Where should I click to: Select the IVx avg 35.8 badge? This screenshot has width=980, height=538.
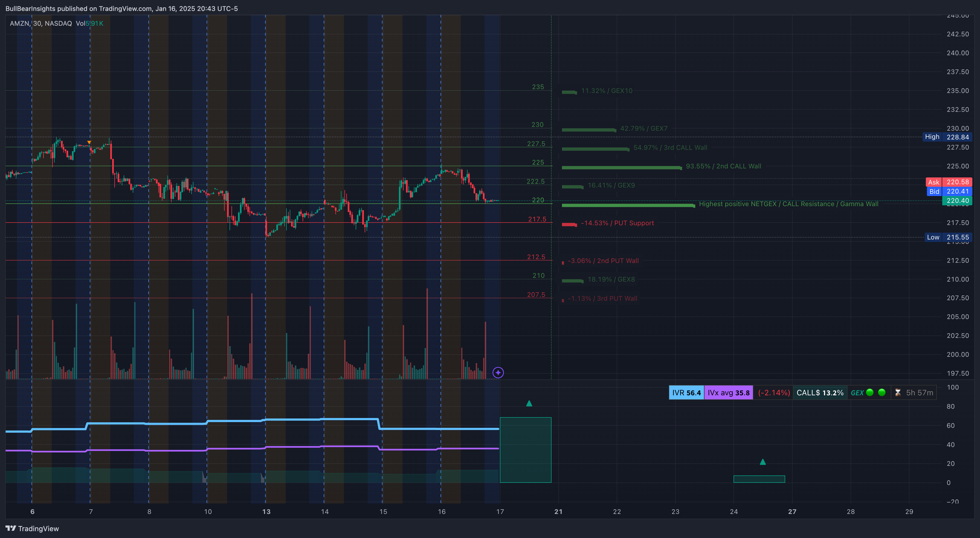coord(728,393)
